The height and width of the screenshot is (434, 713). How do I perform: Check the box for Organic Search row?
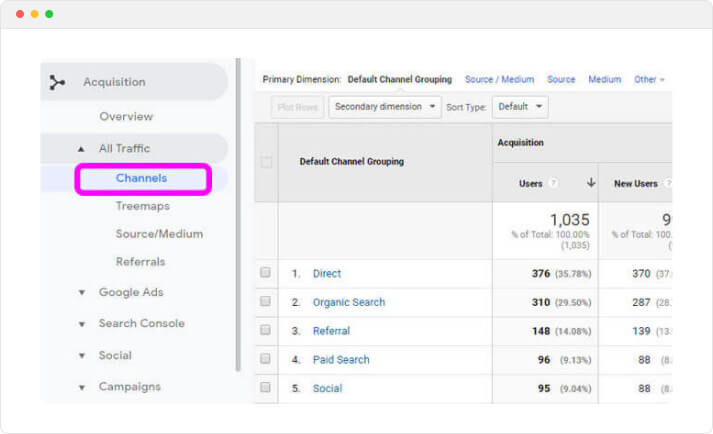click(265, 301)
